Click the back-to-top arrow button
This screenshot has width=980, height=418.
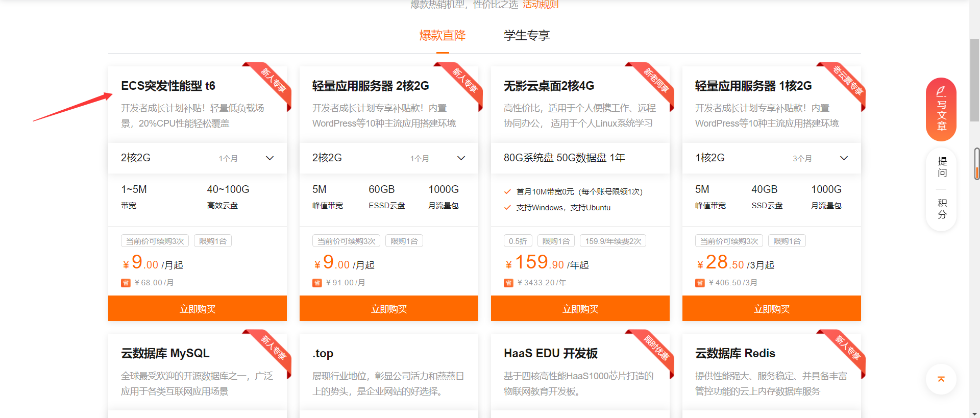pyautogui.click(x=941, y=379)
